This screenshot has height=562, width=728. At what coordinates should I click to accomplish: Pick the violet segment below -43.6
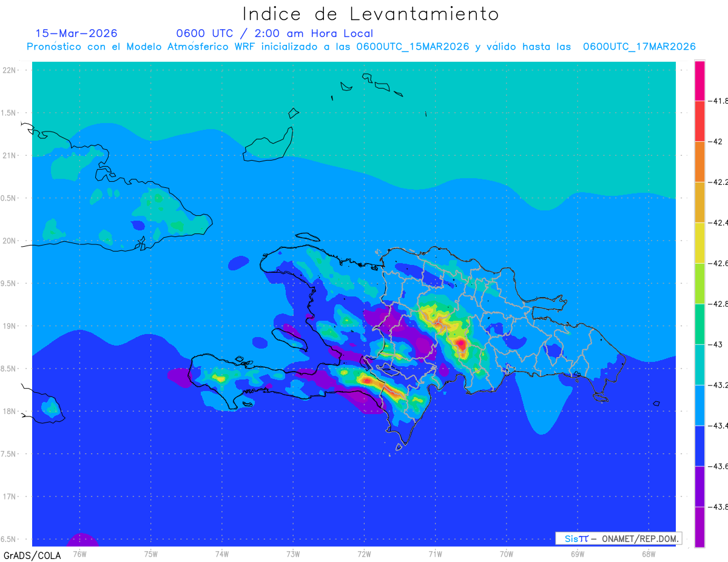coord(699,486)
